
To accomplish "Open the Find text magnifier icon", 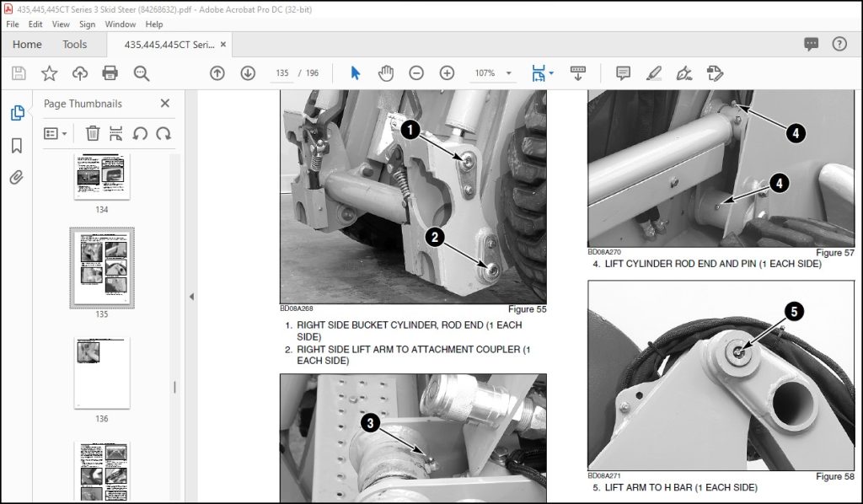I will point(142,73).
